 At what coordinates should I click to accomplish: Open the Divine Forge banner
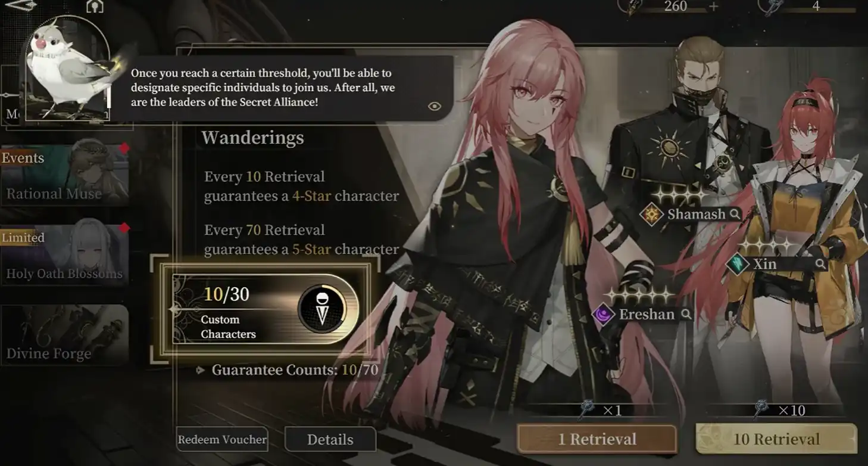[x=64, y=335]
